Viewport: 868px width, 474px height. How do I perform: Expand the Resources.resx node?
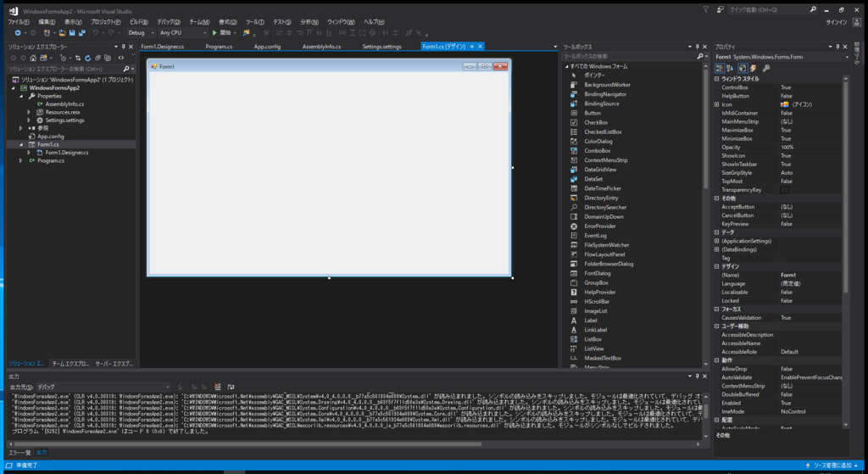(29, 113)
